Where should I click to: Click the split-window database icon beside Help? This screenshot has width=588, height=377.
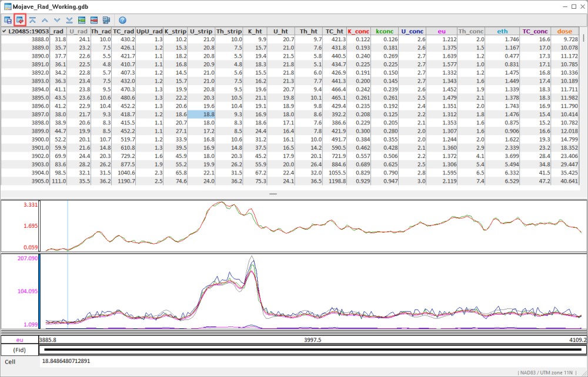click(x=108, y=19)
